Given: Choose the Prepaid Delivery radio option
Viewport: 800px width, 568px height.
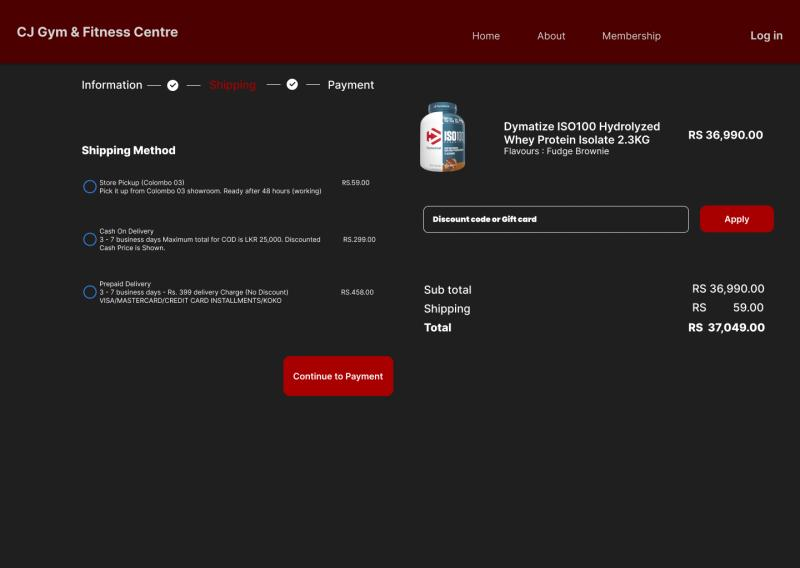Looking at the screenshot, I should coord(90,292).
